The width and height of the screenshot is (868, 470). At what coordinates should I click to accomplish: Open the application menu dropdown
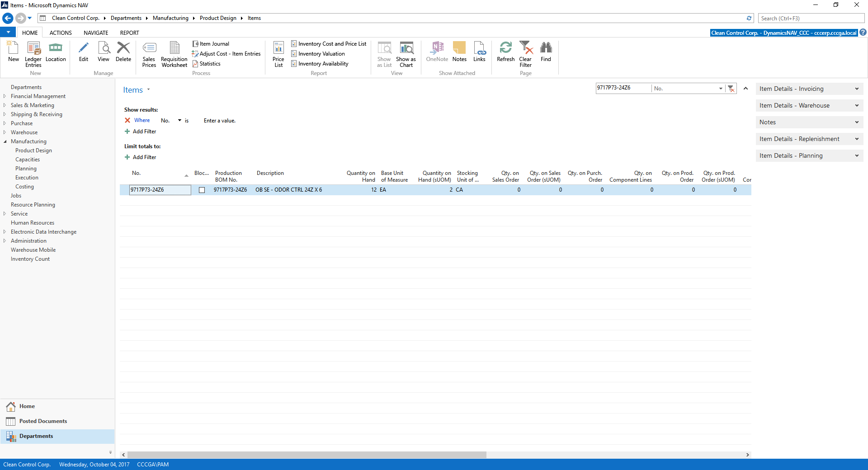[8, 33]
